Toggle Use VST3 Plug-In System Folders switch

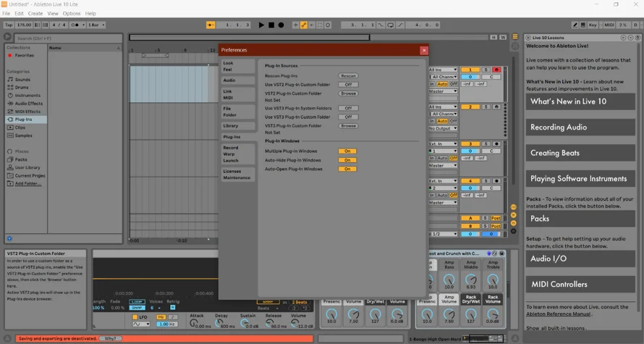[x=348, y=108]
